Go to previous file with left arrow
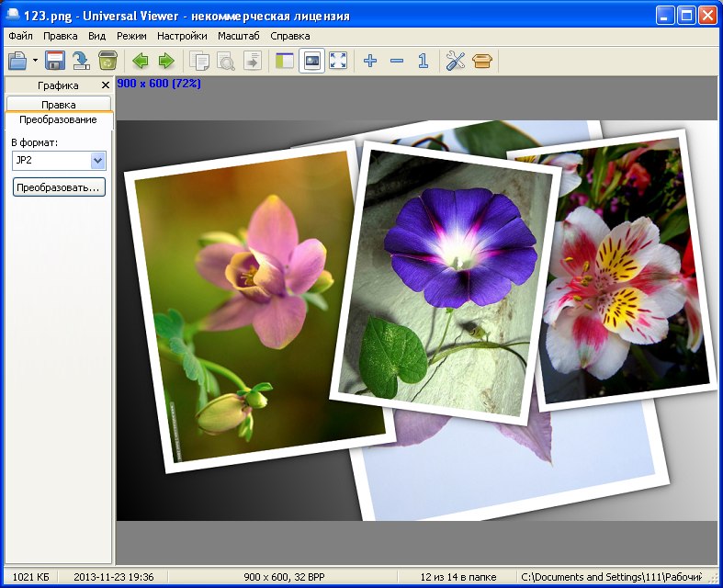Screen dimensions: 723x588 tap(141, 61)
